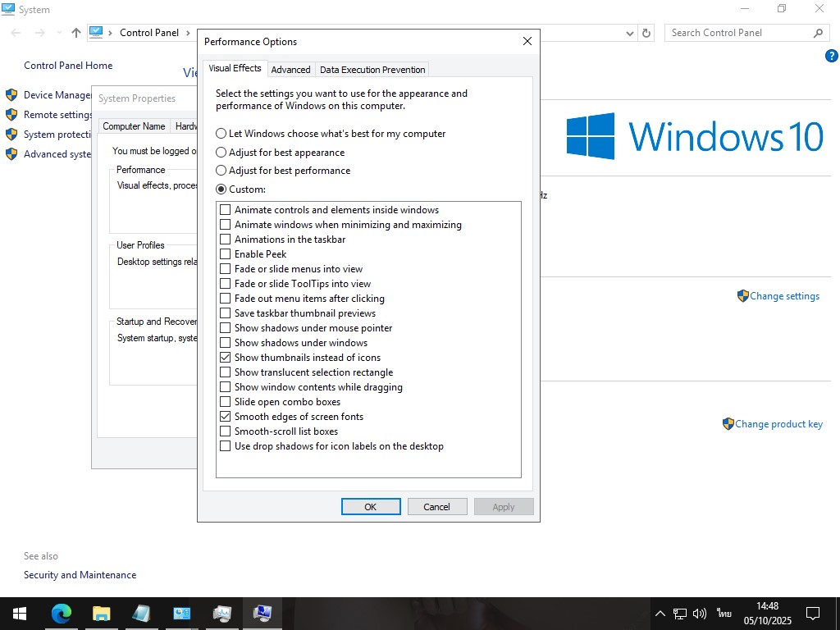Enable Animations in the taskbar
Image resolution: width=840 pixels, height=630 pixels.
pyautogui.click(x=225, y=240)
